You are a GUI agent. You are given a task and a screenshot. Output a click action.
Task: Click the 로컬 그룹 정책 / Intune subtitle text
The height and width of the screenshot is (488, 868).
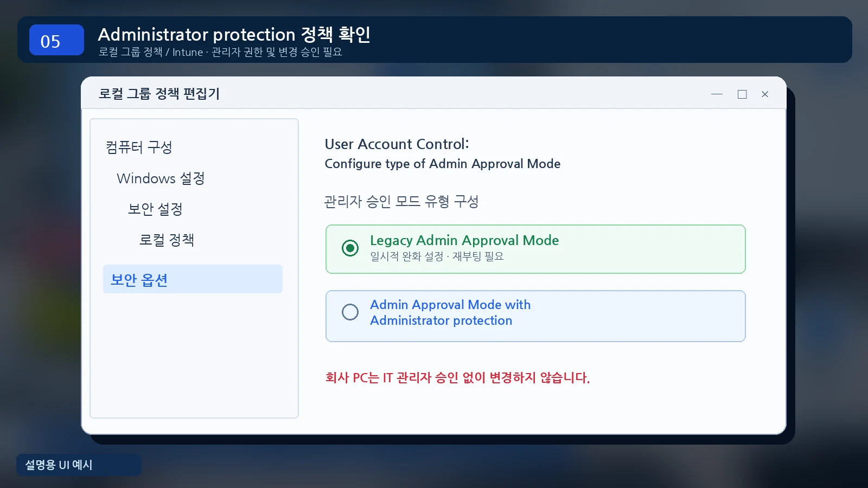220,52
